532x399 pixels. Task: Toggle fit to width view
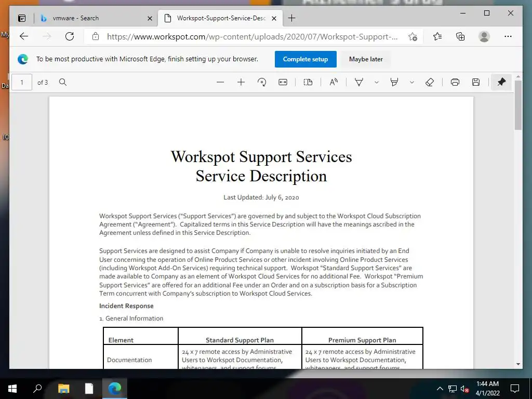[283, 82]
